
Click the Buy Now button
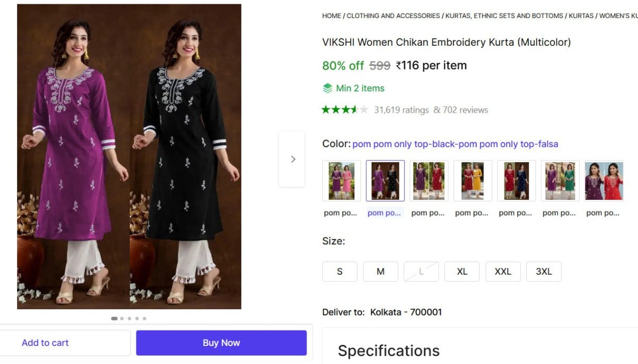coord(221,343)
